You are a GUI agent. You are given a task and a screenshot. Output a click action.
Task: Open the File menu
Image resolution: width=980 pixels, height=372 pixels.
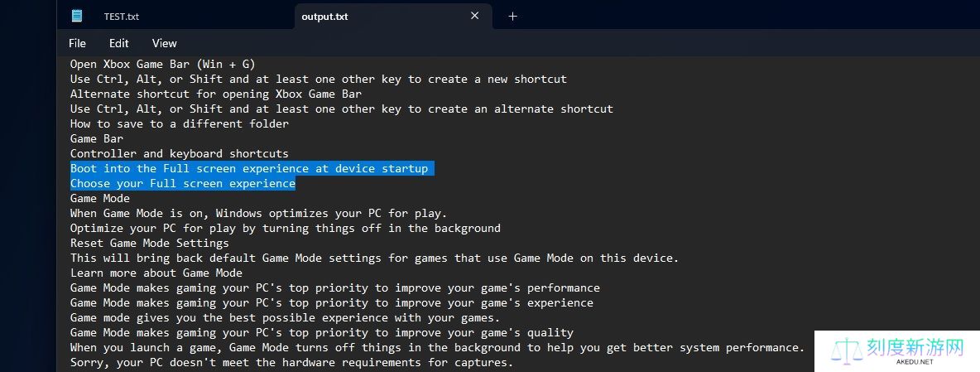coord(77,43)
